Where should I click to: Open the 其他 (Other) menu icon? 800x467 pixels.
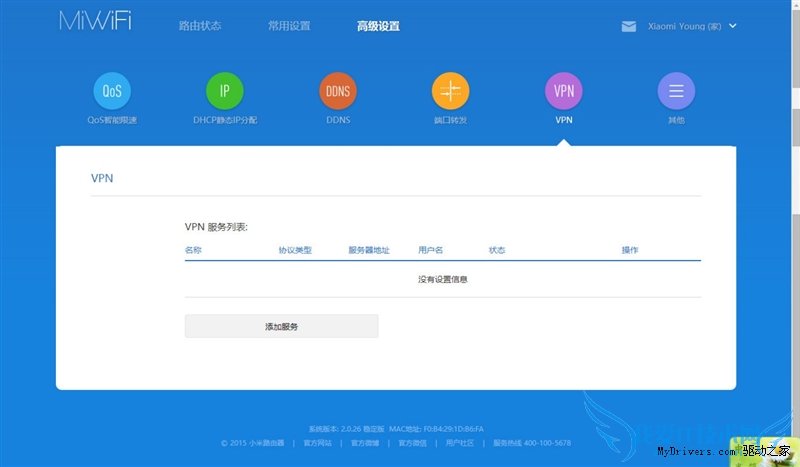point(676,91)
